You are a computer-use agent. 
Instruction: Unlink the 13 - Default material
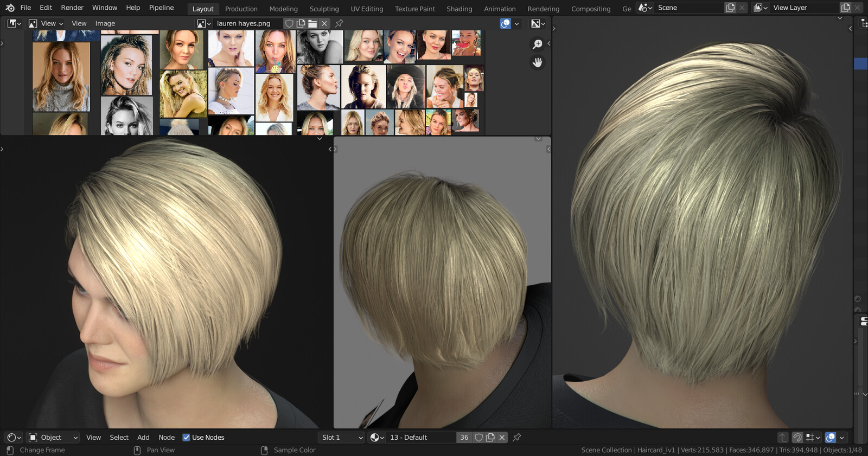point(502,438)
